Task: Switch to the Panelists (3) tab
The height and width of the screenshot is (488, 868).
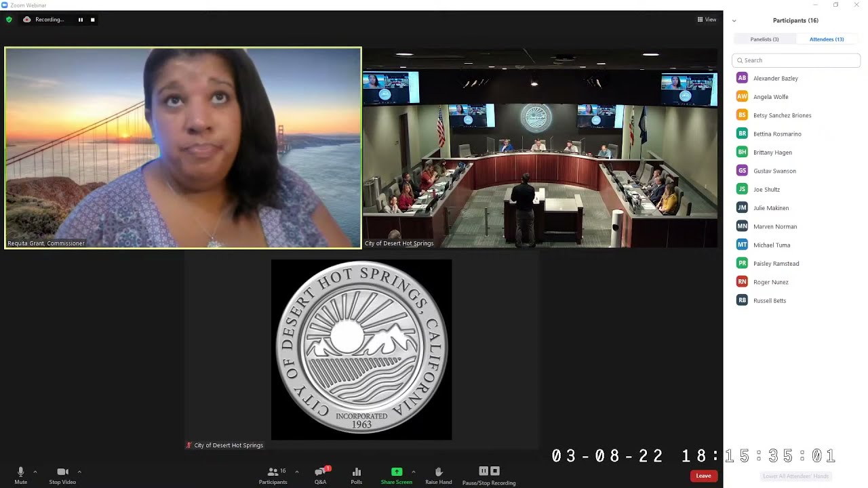Action: 764,39
